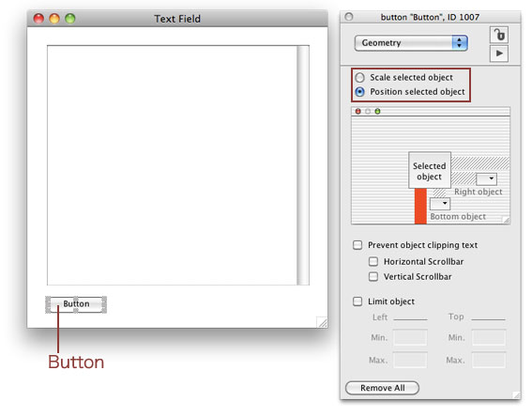Select the Button control on the card
Image resolution: width=532 pixels, height=417 pixels.
pos(76,304)
